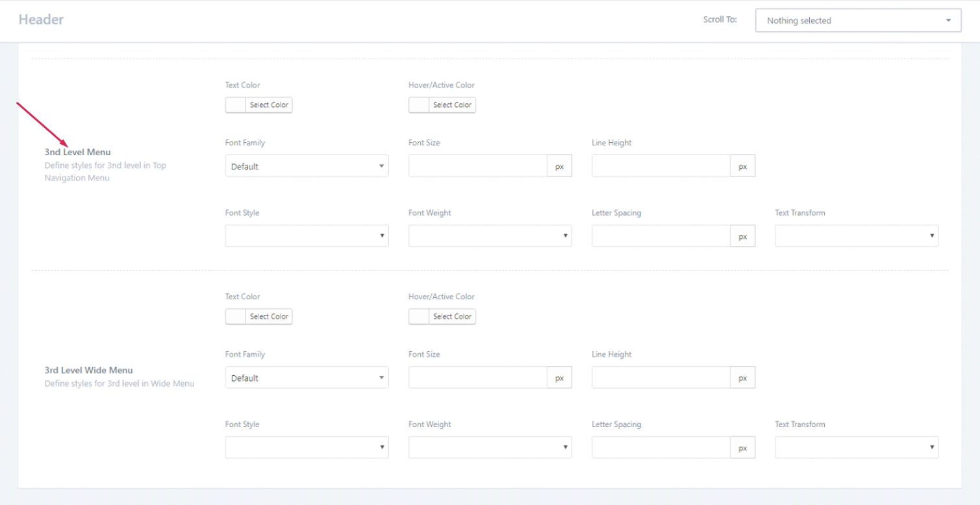Click Hover/Active Color swatch in 3rd Level Wide Menu
980x505 pixels.
coord(419,317)
